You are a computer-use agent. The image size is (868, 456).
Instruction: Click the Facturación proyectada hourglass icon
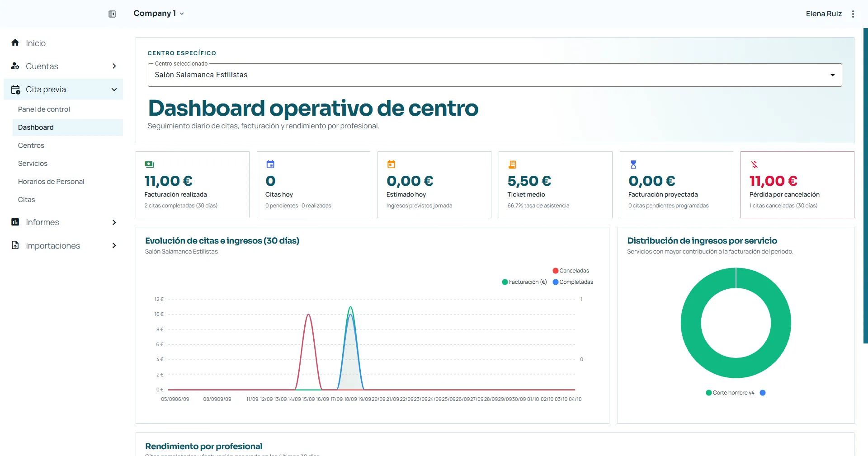pyautogui.click(x=633, y=165)
